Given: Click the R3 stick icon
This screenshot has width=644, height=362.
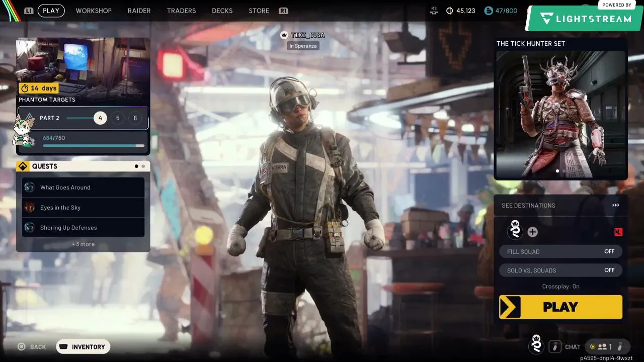Looking at the screenshot, I should pyautogui.click(x=434, y=11).
